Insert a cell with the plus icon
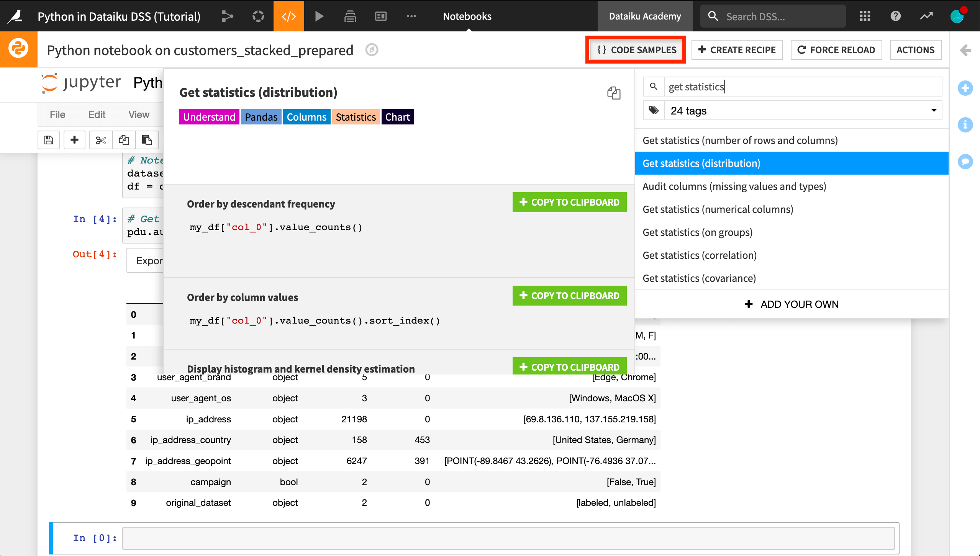Screen dimensions: 980x556 pyautogui.click(x=74, y=140)
